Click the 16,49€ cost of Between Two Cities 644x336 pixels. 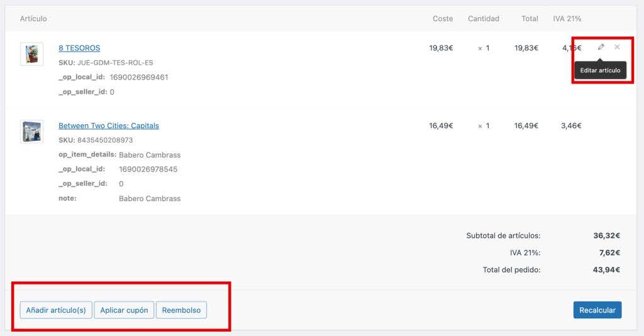[x=441, y=126]
